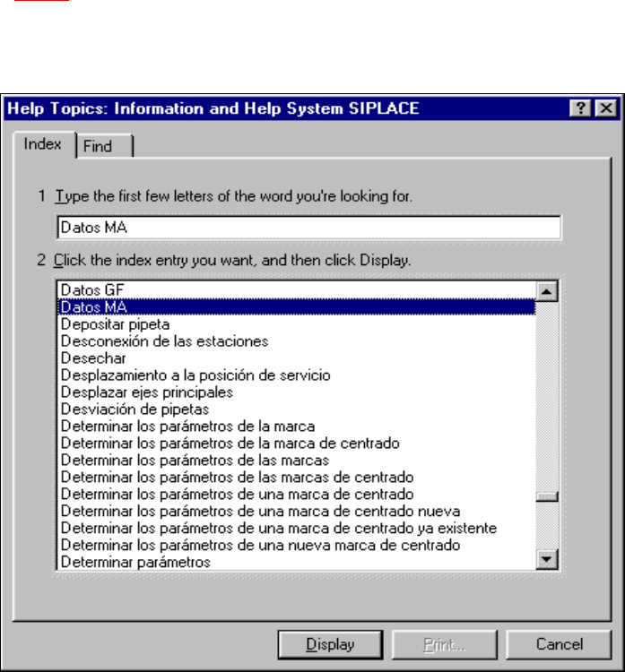Select Desviación de pipetas entry

(297, 409)
